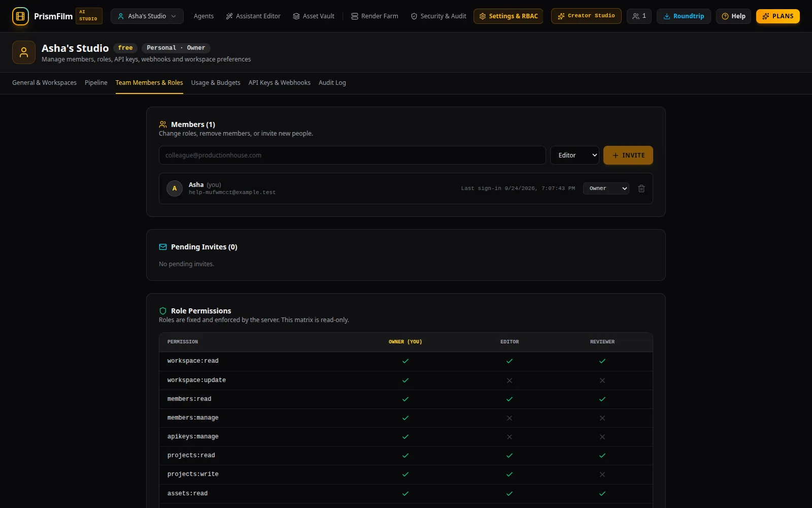Click Editor X mark for workspace:update

click(510, 380)
